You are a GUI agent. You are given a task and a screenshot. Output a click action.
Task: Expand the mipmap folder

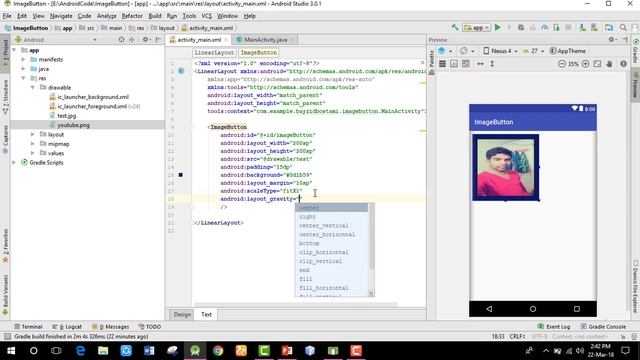pyautogui.click(x=33, y=144)
